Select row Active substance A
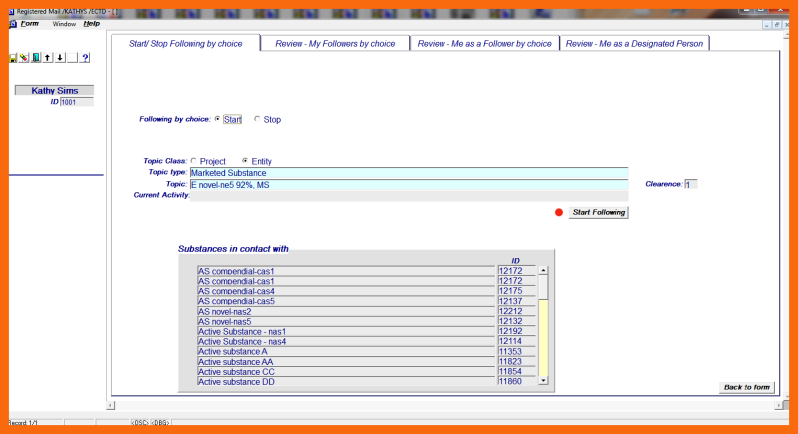Screen dimensions: 798x434 coord(346,352)
